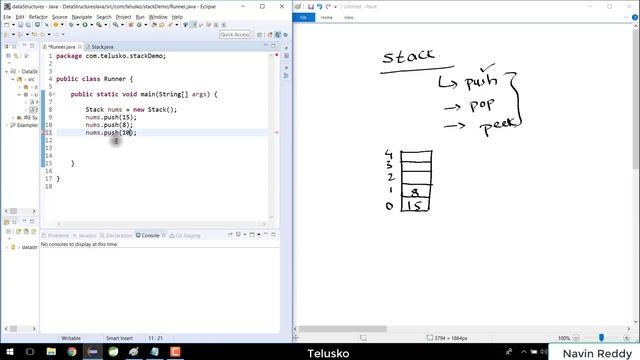Viewport: 640px width, 360px height.
Task: Open the File menu in Eclipse
Action: [x=7, y=17]
